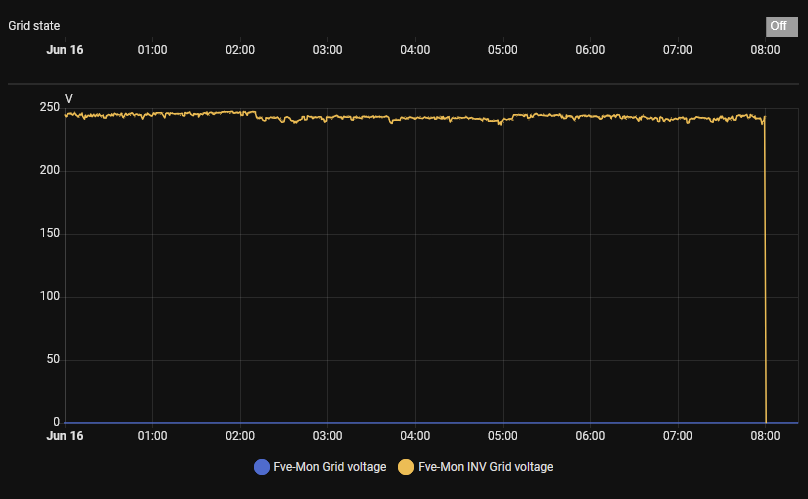Click the Jun 16 label on the top timeline
808x499 pixels.
(65, 49)
